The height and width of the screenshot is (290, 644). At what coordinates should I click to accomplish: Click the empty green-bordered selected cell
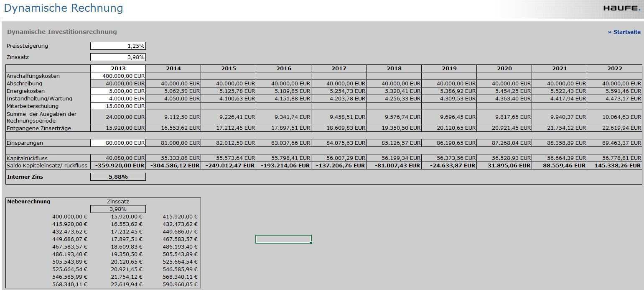283,239
